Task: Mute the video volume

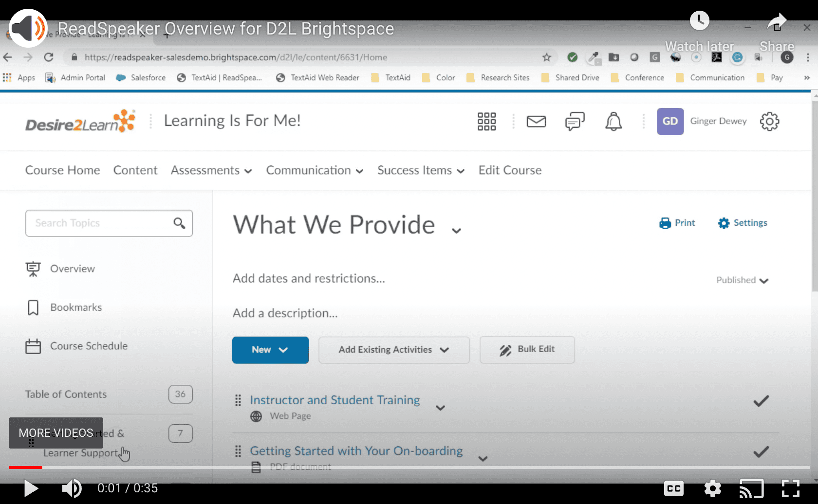Action: click(72, 488)
